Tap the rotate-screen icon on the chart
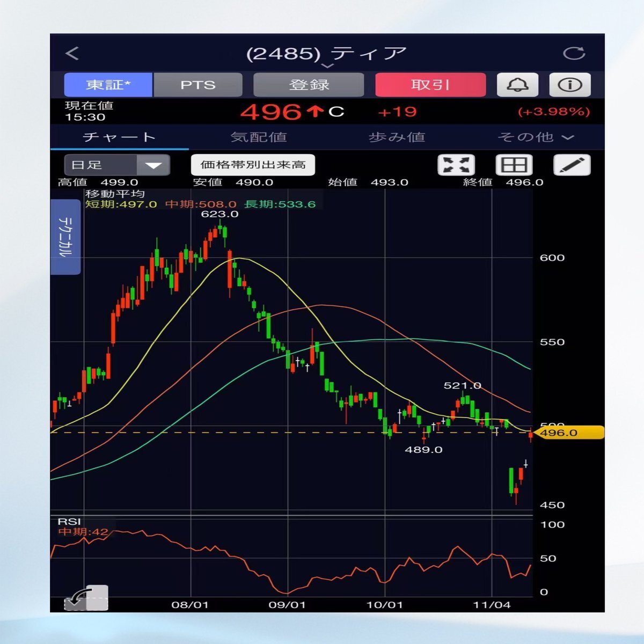This screenshot has height=644, width=644. pos(86,597)
